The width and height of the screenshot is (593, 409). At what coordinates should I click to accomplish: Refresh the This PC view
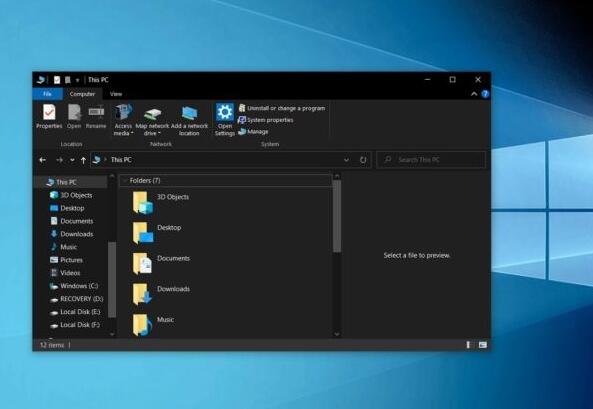363,160
